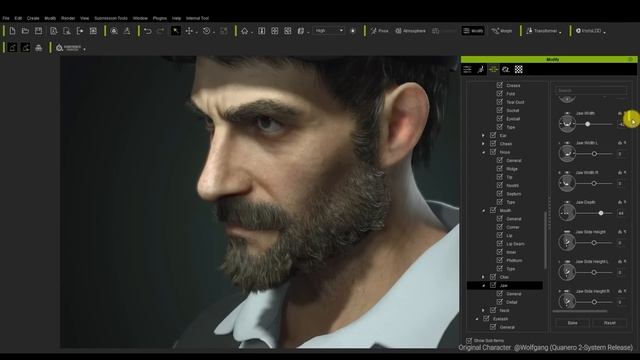640x360 pixels.
Task: Open the Modify panel motion pose tab
Action: point(480,70)
